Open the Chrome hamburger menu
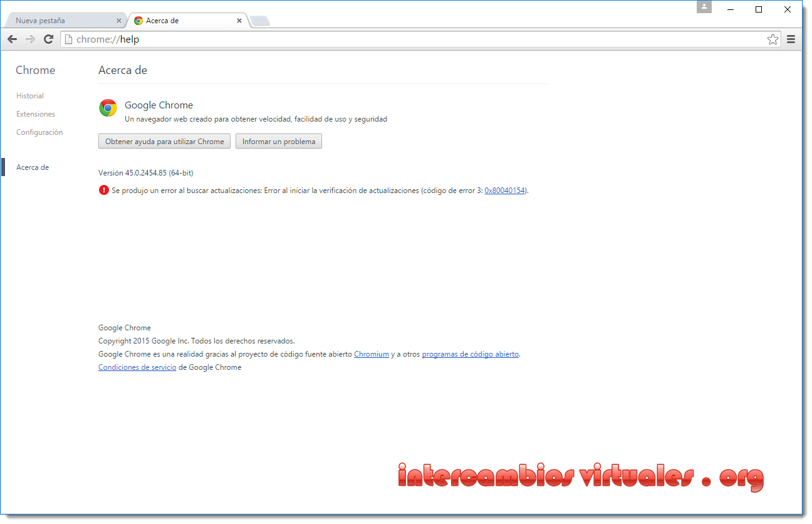 coord(791,39)
